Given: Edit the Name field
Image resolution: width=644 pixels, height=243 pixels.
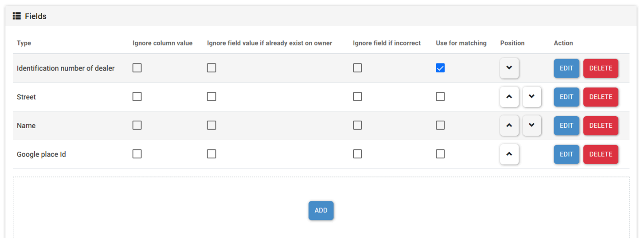Looking at the screenshot, I should tap(566, 126).
